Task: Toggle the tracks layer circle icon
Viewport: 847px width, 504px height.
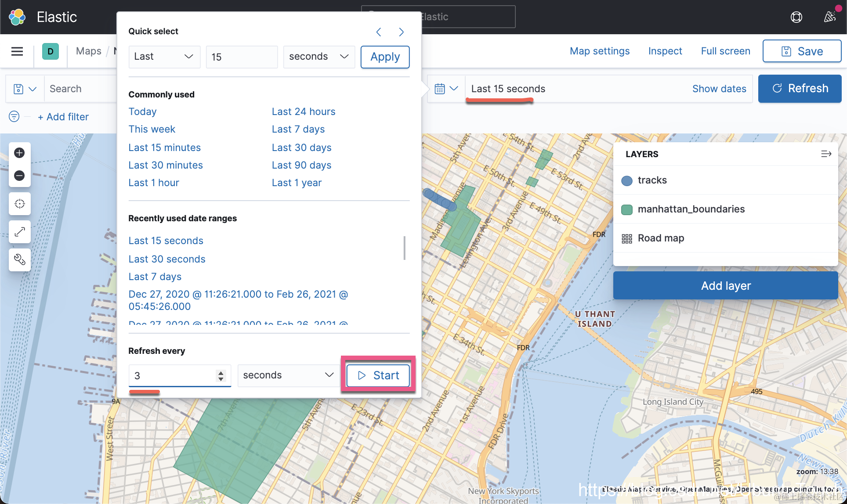Action: [x=627, y=180]
